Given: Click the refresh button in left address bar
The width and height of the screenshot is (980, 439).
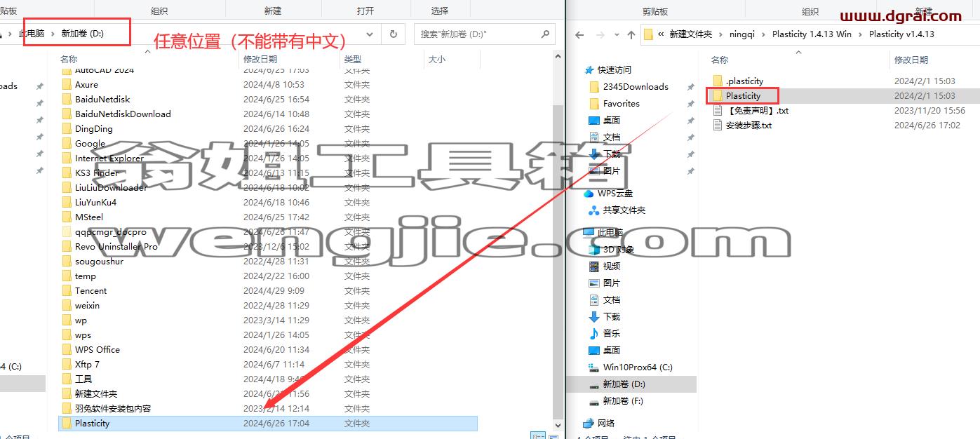Looking at the screenshot, I should coord(393,34).
